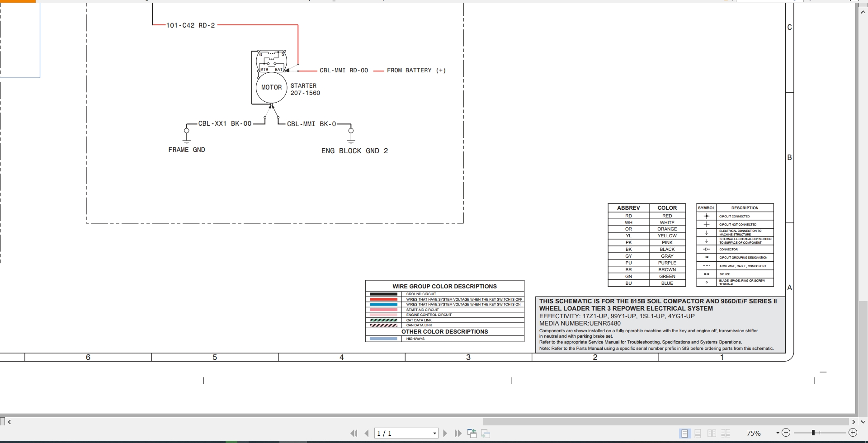Click the CBL-MMI BK-0 wire label
This screenshot has width=868, height=443.
(x=311, y=124)
